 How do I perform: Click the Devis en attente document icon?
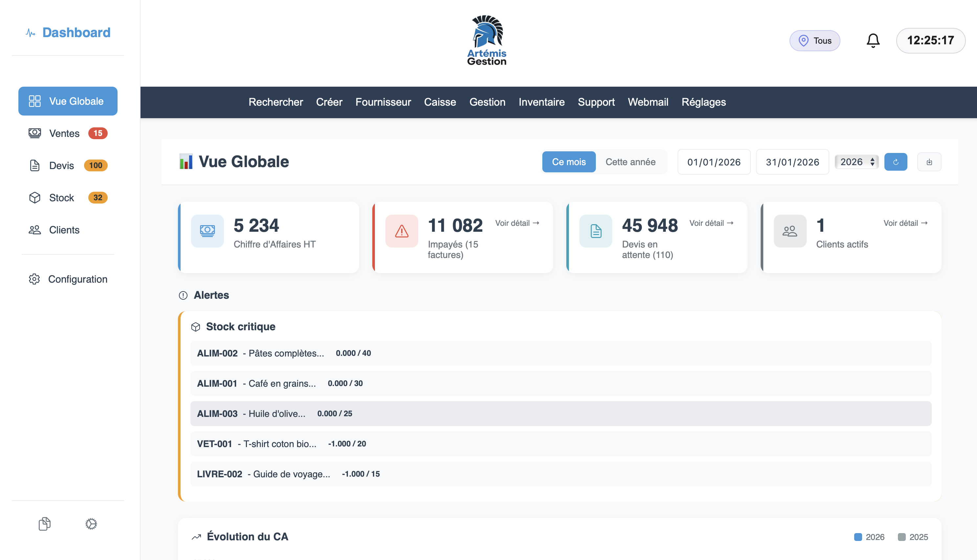coord(596,231)
